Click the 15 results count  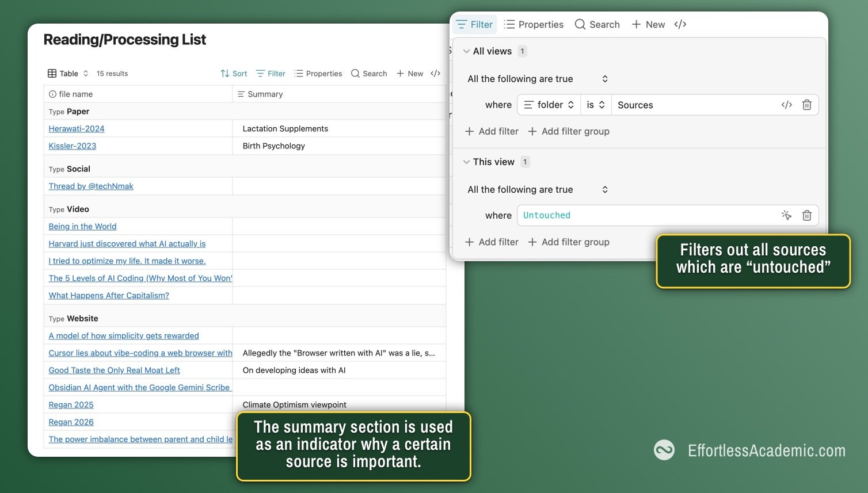pyautogui.click(x=112, y=74)
